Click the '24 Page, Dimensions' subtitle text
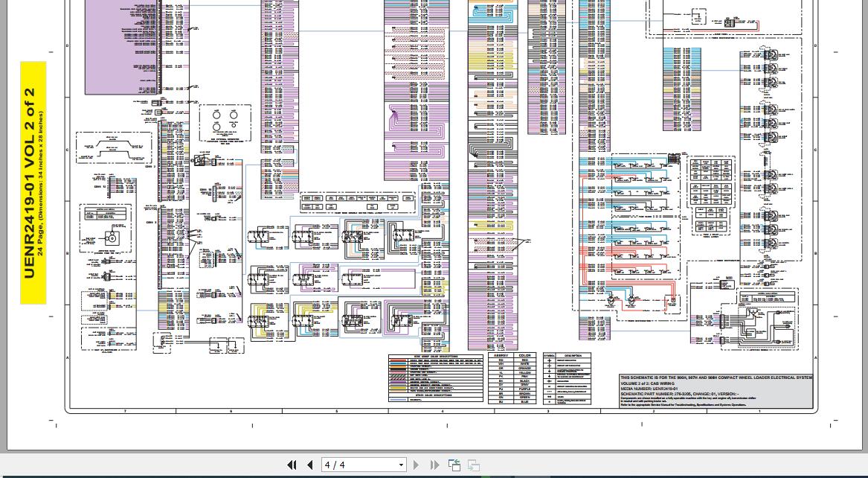This screenshot has height=478, width=868. [41, 183]
